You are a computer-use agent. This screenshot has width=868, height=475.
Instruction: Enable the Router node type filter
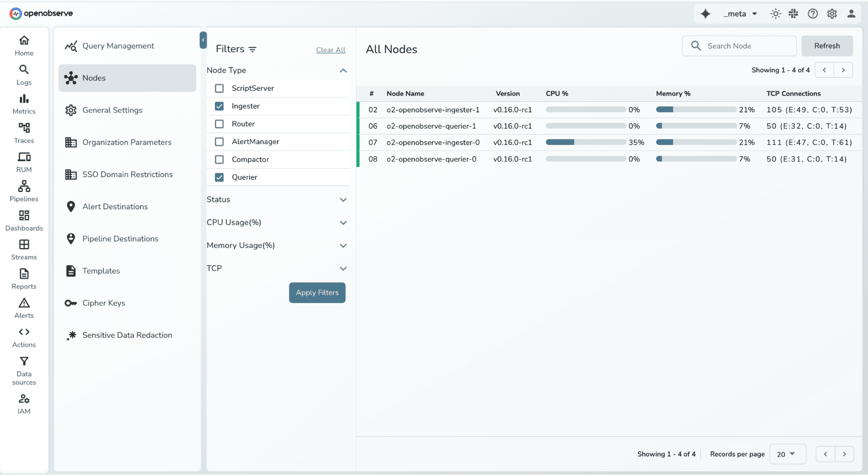219,124
